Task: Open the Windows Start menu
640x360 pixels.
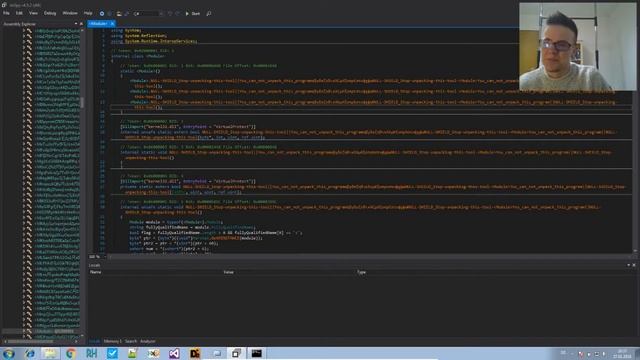Action: (9, 353)
